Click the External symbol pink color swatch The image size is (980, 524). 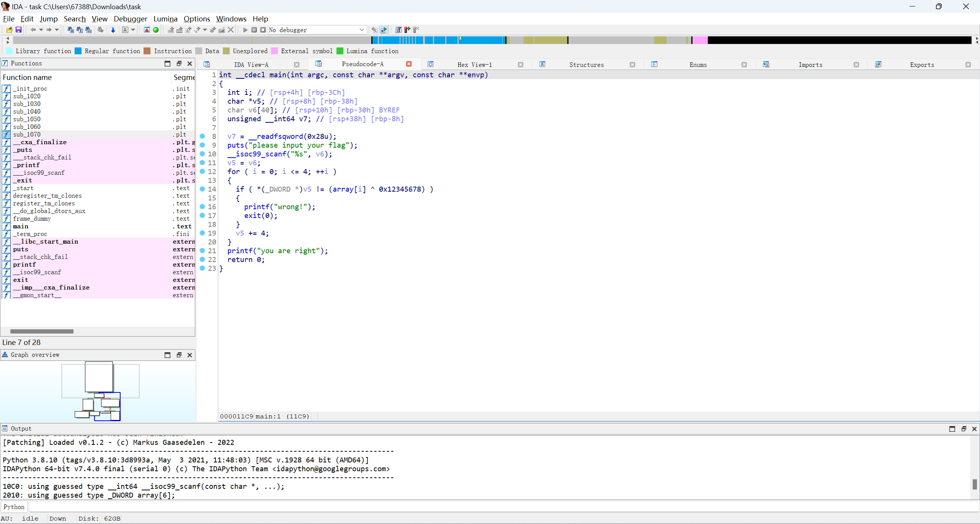(274, 51)
